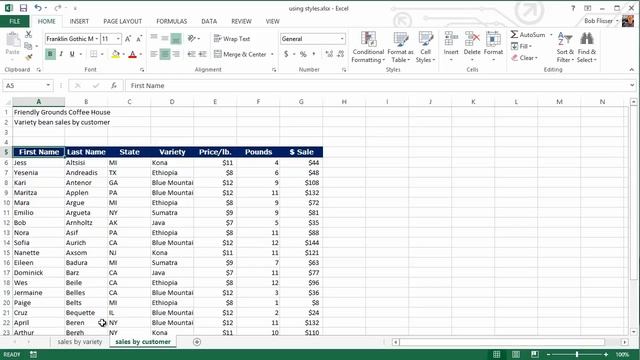The height and width of the screenshot is (360, 640).
Task: Open Find & Select binoculars menu
Action: 587,47
